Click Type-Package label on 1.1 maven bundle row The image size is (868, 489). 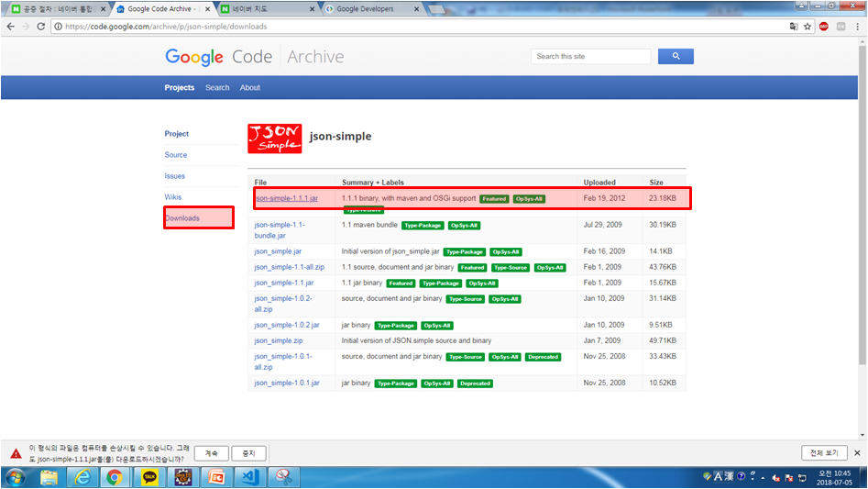[x=423, y=226]
